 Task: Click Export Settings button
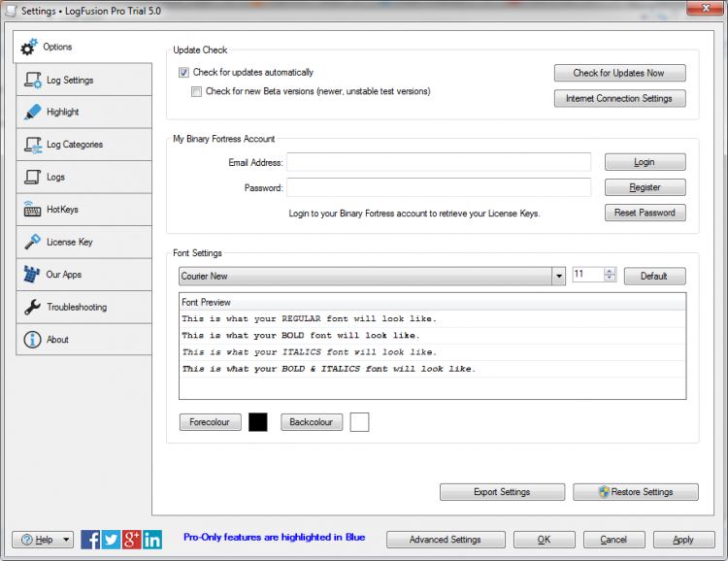tap(503, 492)
